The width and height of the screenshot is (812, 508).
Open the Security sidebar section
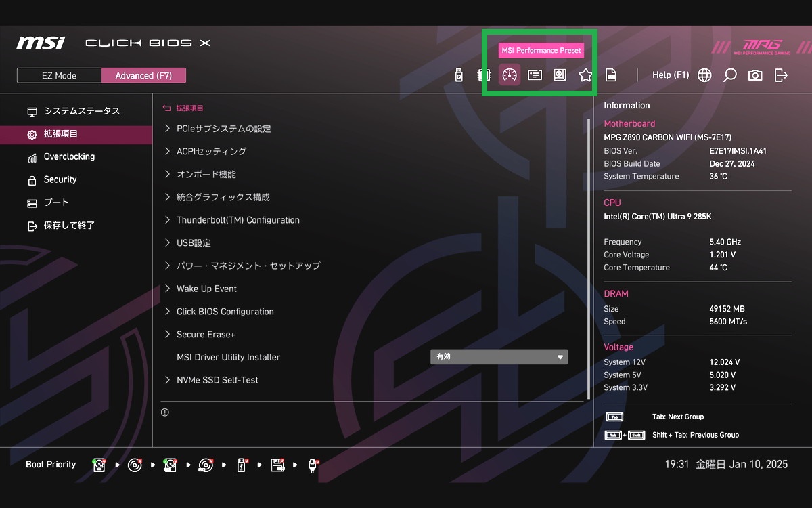(x=76, y=179)
